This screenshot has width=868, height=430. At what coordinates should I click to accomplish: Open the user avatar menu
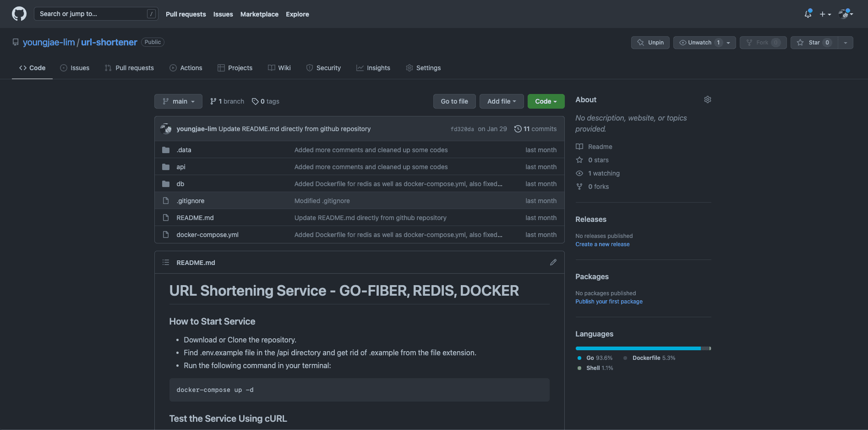coord(846,14)
